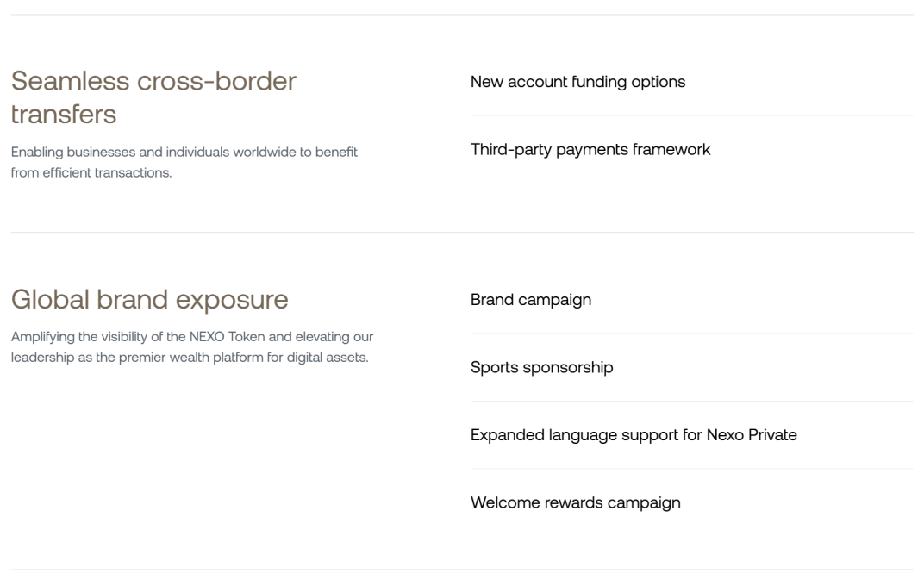Open New account funding options
This screenshot has height=586, width=924.
tap(577, 82)
